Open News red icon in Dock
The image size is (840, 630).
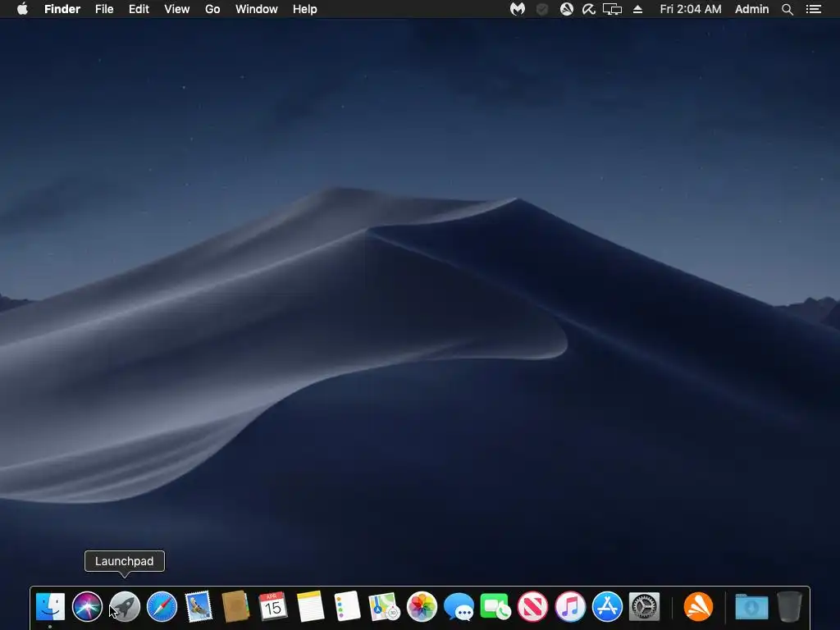tap(533, 607)
